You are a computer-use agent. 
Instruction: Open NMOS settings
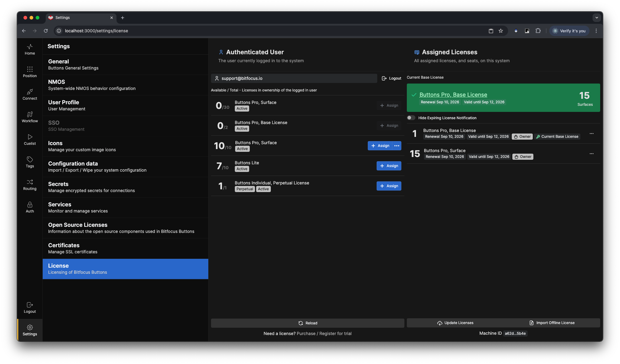pos(125,85)
